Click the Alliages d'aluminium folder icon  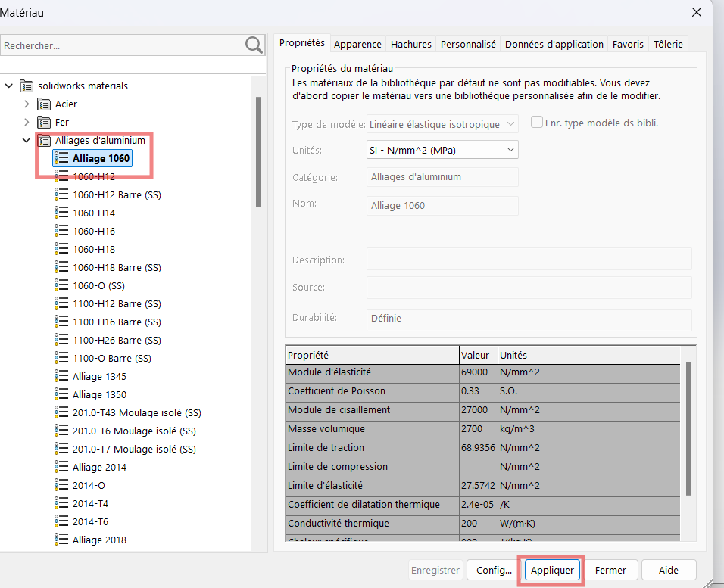(44, 140)
